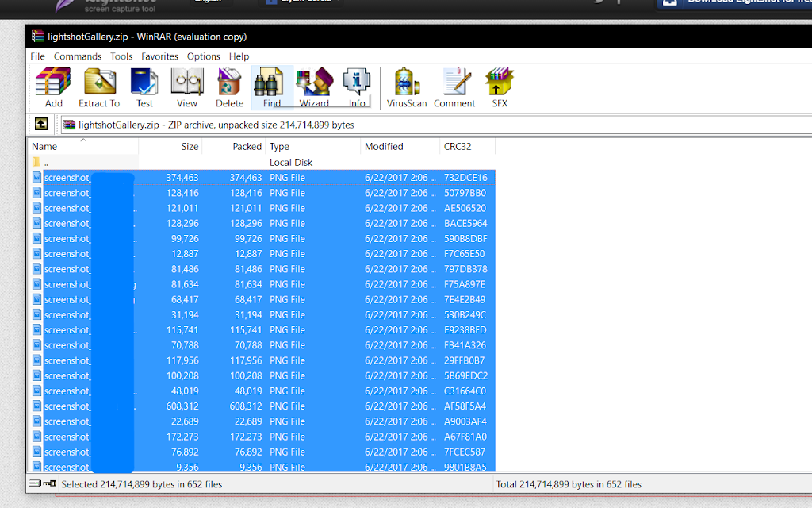Screen dimensions: 812x508
Task: Select the row with CRC32 797DB378
Action: coord(262,269)
